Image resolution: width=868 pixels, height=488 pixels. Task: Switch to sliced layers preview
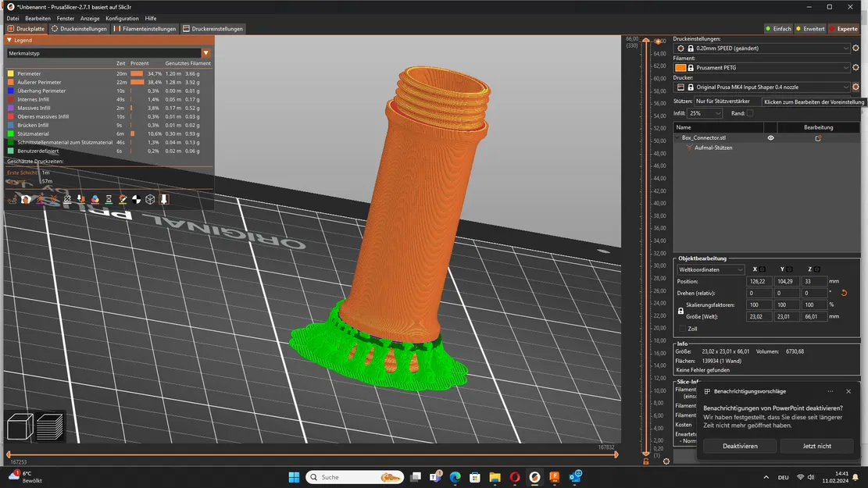tap(50, 426)
